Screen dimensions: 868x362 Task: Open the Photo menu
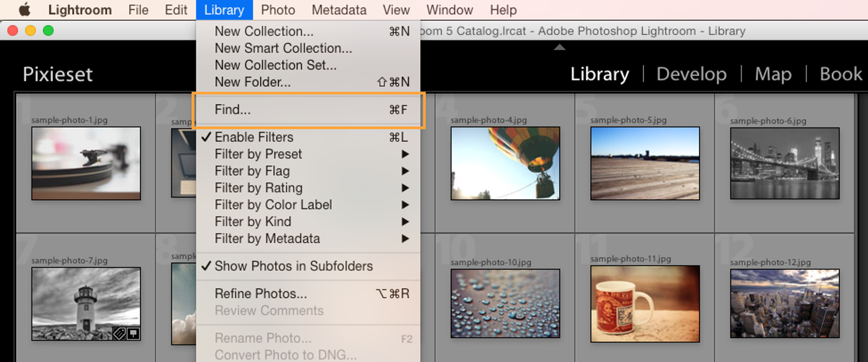tap(278, 10)
